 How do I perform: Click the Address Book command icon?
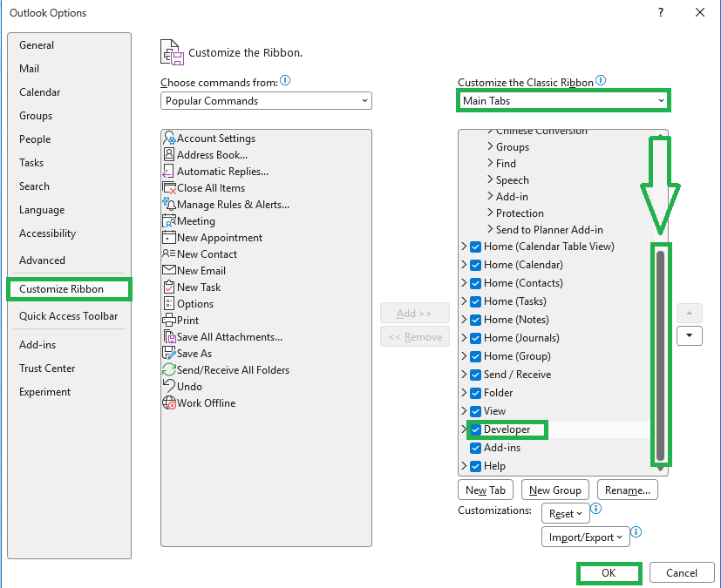tap(169, 154)
